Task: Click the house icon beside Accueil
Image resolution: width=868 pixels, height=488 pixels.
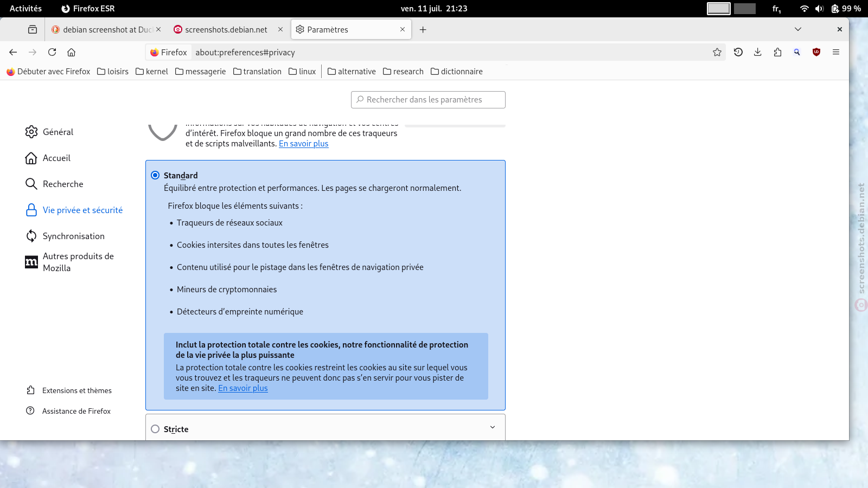Action: pos(31,158)
